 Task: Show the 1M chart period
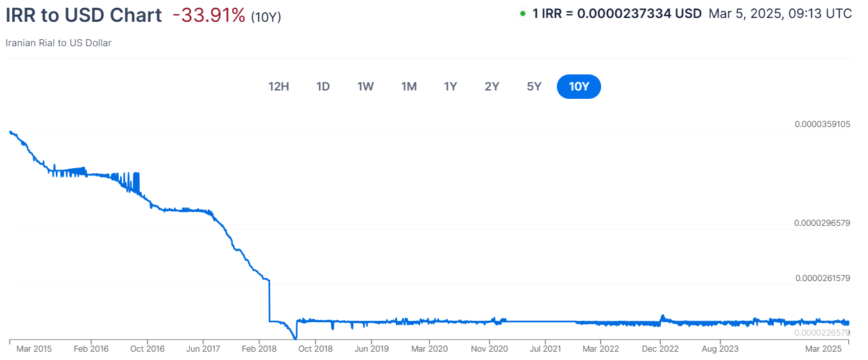pos(409,87)
